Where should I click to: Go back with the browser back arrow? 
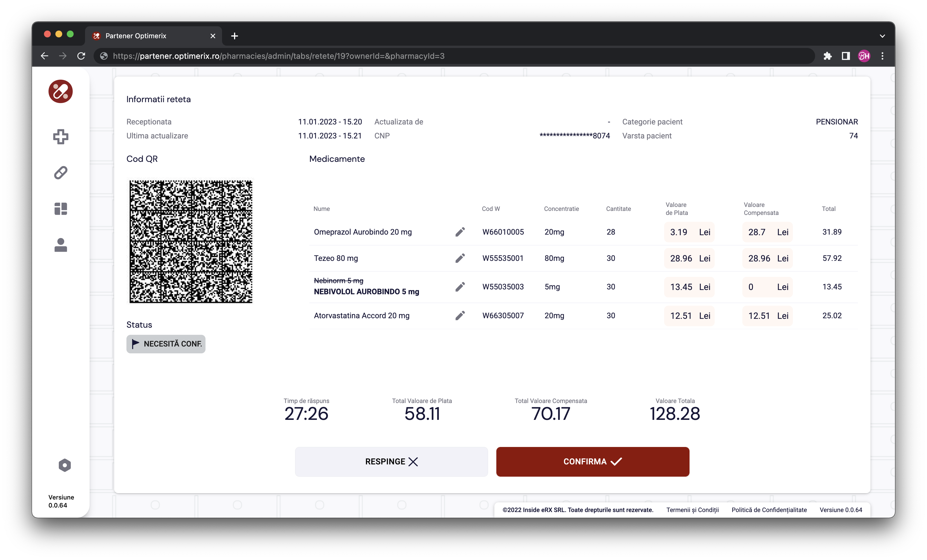[45, 56]
